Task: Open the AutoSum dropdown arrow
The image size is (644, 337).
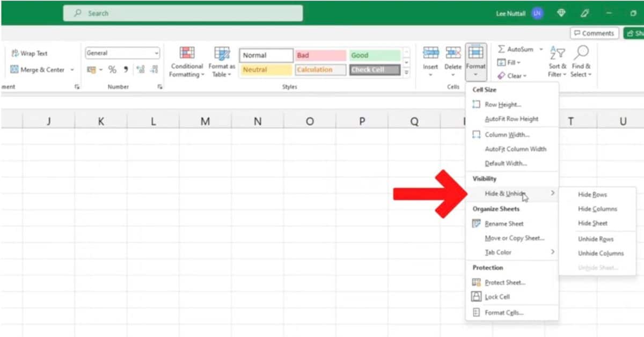Action: (541, 49)
